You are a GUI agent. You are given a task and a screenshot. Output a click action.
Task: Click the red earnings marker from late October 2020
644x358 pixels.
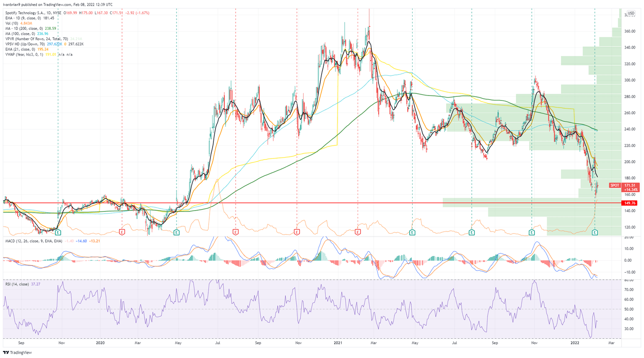point(297,232)
